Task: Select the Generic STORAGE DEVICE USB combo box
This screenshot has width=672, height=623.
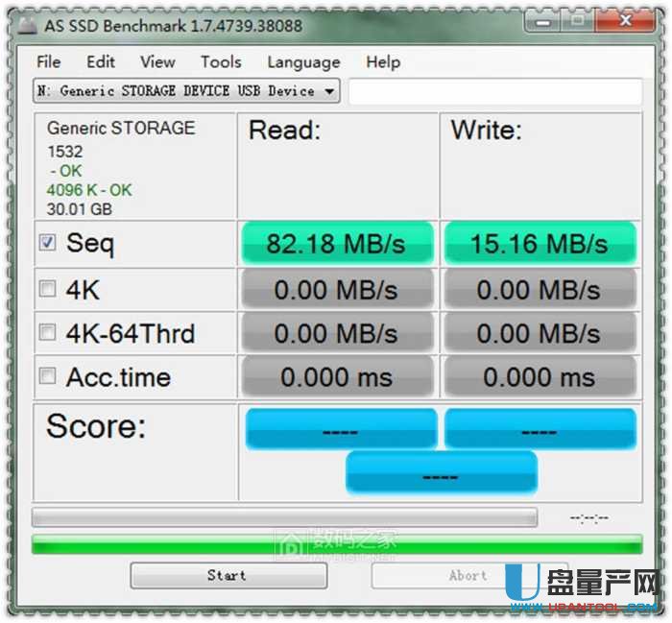Action: (186, 91)
